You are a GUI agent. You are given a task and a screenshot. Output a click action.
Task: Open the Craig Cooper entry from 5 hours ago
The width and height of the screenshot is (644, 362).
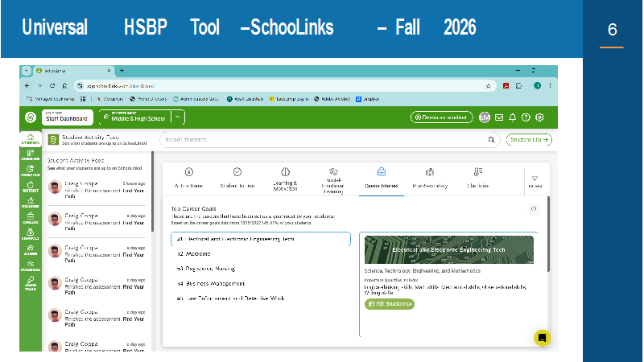[x=97, y=189]
